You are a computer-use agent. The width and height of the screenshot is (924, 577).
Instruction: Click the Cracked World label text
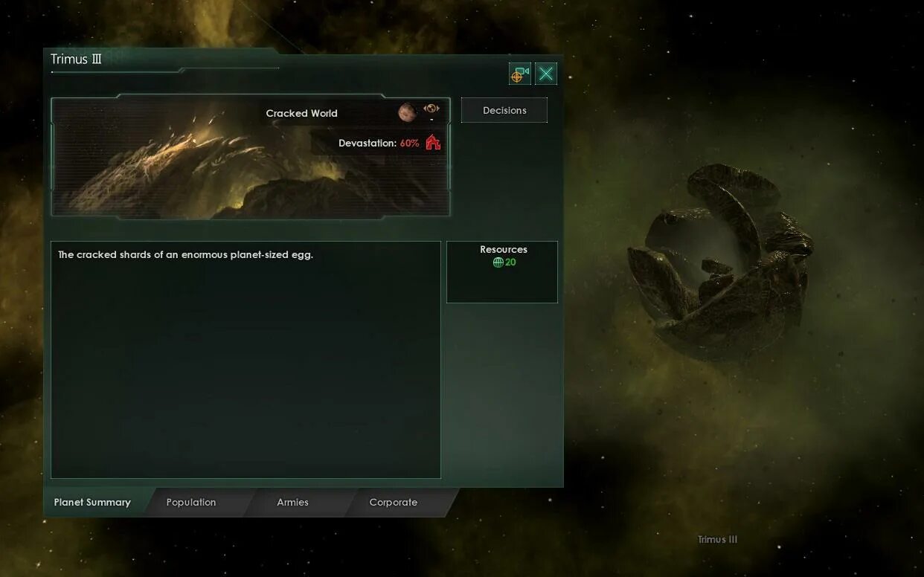(x=301, y=113)
